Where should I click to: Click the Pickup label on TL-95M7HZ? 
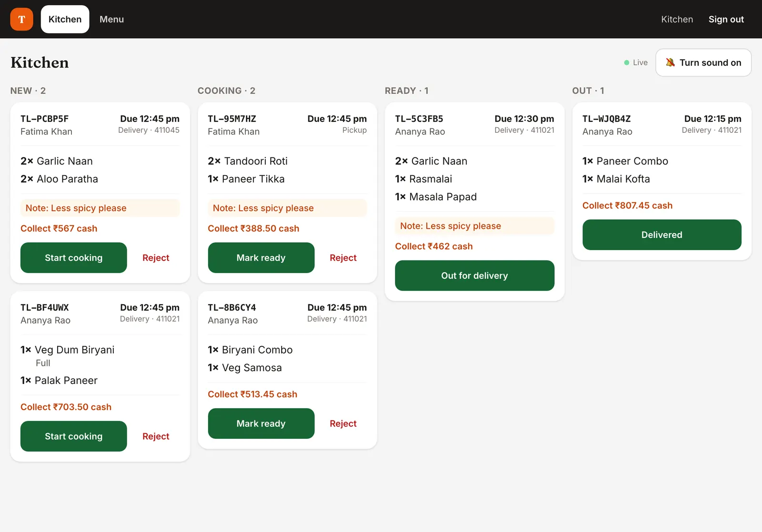coord(354,130)
